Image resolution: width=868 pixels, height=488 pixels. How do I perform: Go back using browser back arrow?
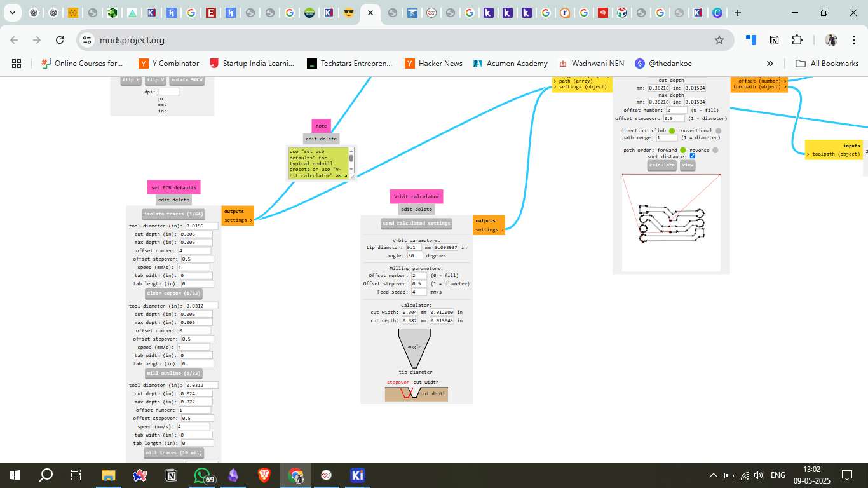(14, 40)
